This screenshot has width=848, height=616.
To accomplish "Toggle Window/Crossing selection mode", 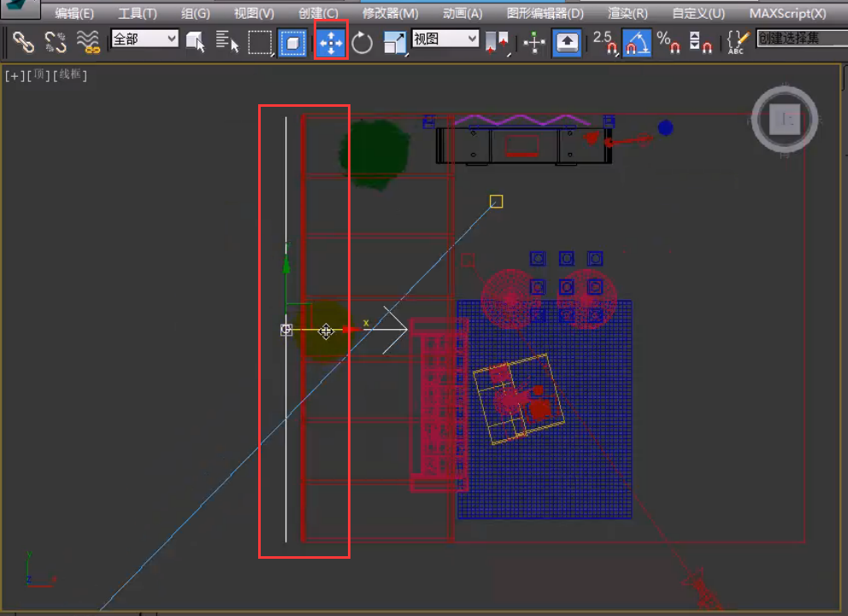I will pyautogui.click(x=292, y=42).
